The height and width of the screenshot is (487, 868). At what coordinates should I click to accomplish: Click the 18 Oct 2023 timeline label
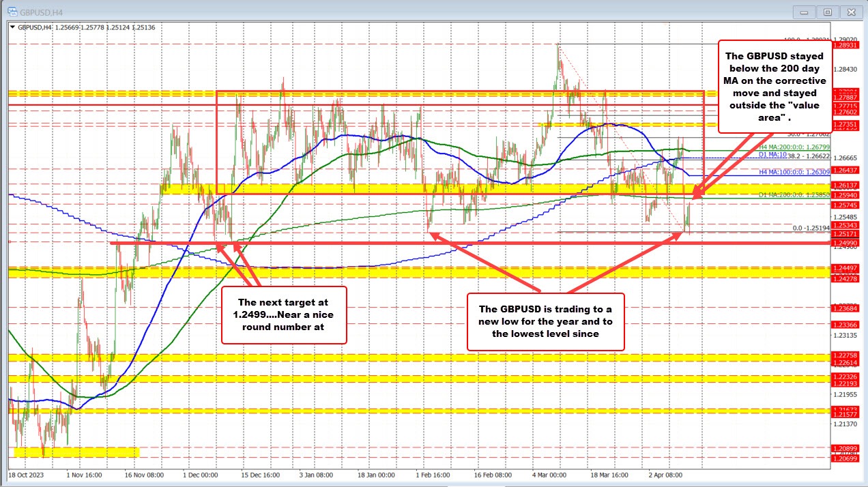pyautogui.click(x=29, y=475)
